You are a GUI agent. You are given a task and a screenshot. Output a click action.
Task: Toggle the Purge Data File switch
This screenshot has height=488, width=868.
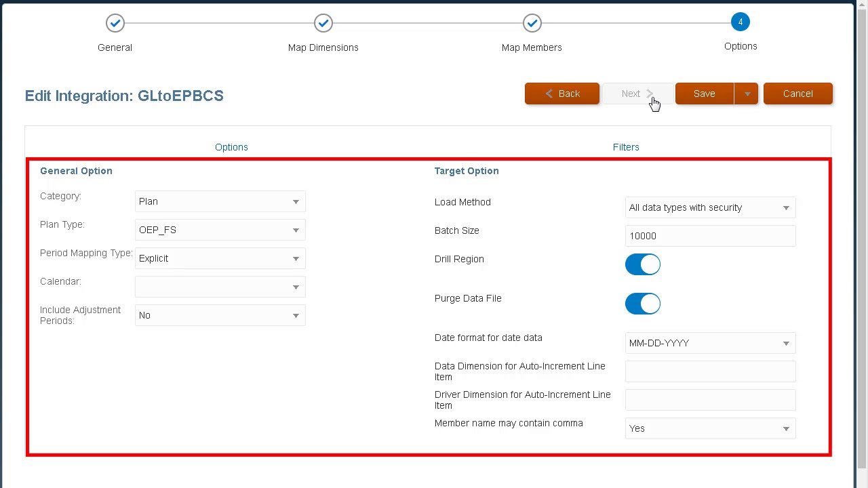(643, 304)
